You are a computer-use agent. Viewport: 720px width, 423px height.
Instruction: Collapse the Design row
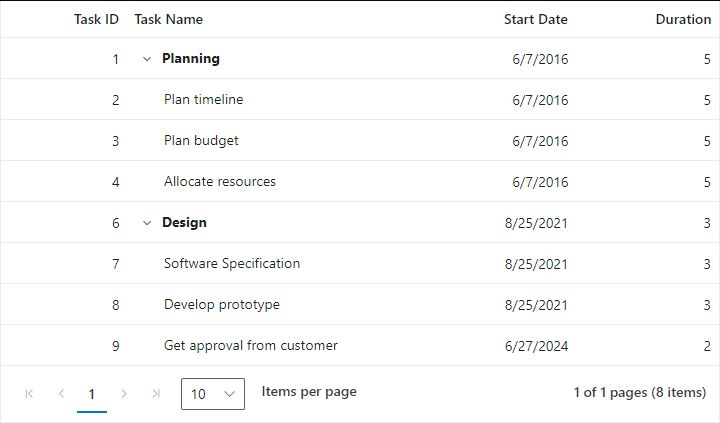(x=147, y=223)
